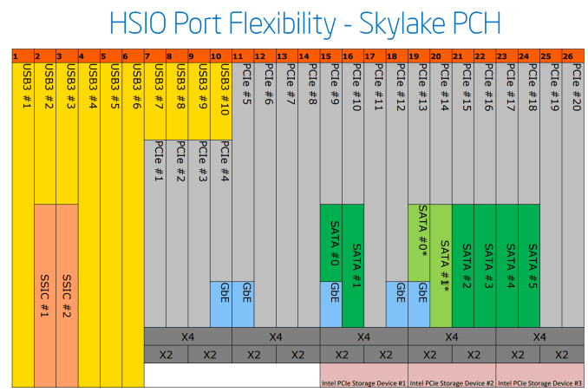Select the SATA #5 block
The width and height of the screenshot is (588, 392).
point(529,265)
